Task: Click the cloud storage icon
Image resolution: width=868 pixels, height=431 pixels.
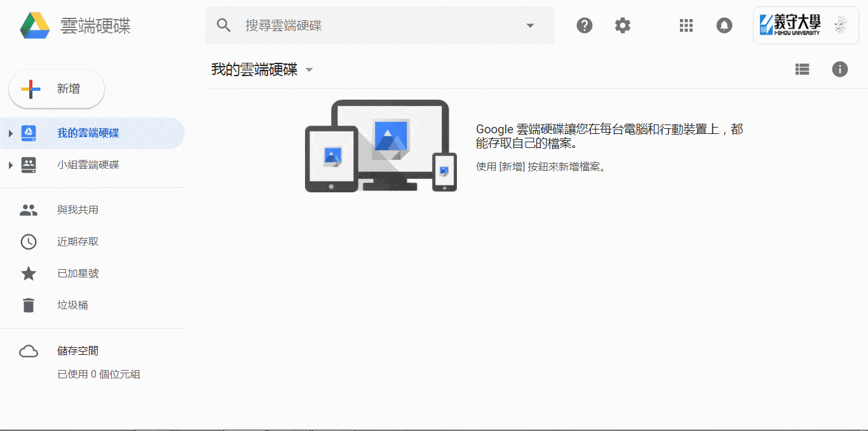Action: 29,351
